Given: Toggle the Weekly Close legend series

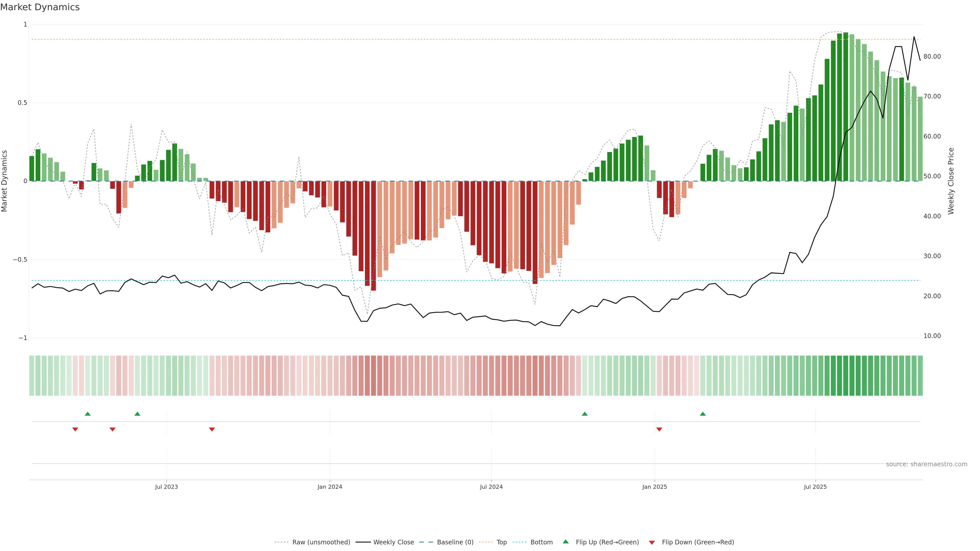Looking at the screenshot, I should [x=393, y=542].
